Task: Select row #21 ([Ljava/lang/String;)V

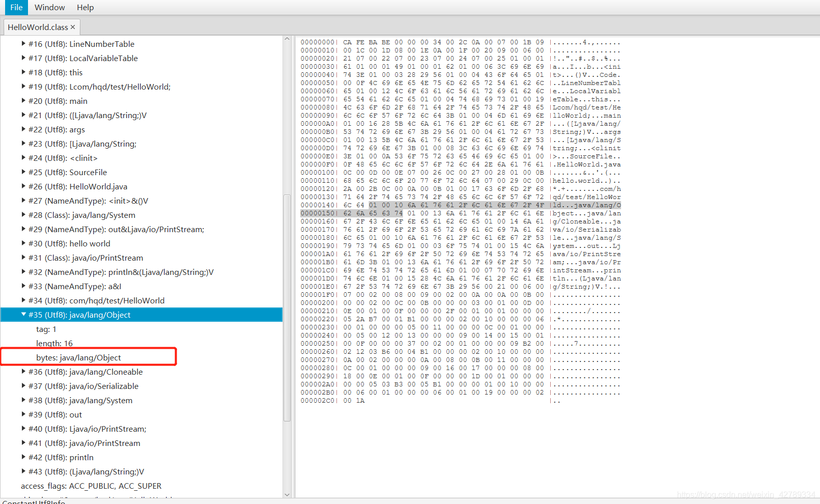Action: coord(142,115)
